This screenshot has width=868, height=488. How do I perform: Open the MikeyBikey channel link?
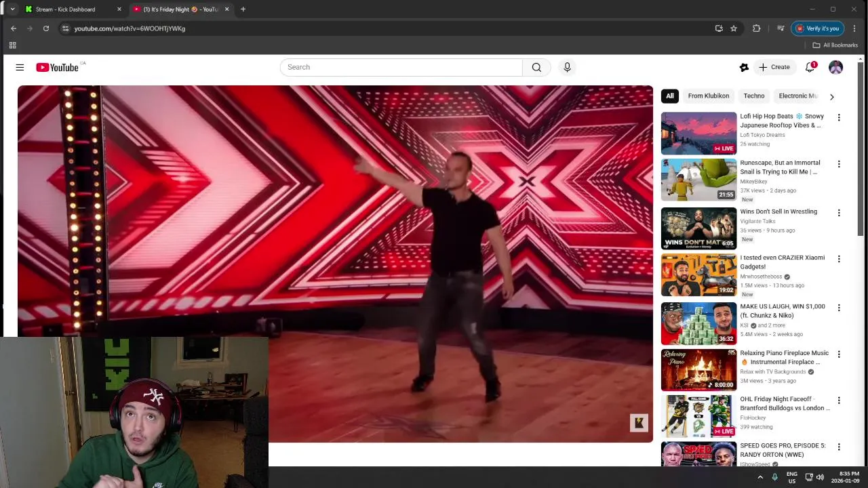[753, 182]
